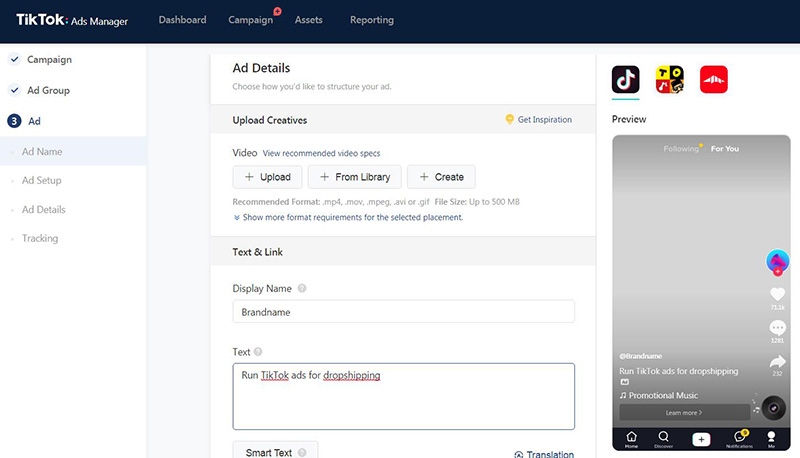Click the From Library button
The width and height of the screenshot is (800, 458).
[355, 177]
